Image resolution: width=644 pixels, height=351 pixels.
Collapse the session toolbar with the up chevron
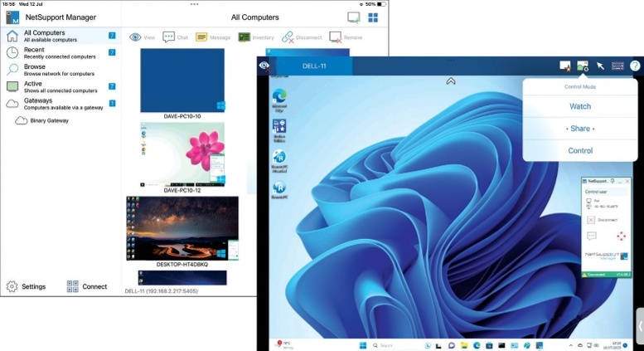pos(451,81)
